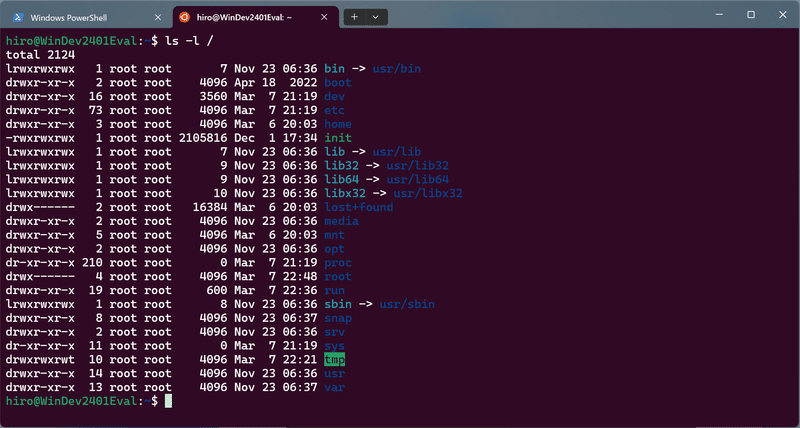This screenshot has width=800, height=428.
Task: Click the 'total 2124' line
Action: [41, 55]
